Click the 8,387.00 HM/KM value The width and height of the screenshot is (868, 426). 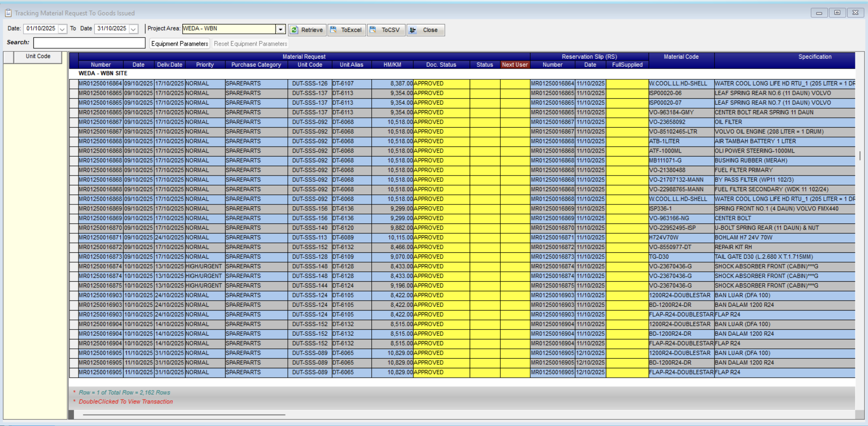point(392,83)
